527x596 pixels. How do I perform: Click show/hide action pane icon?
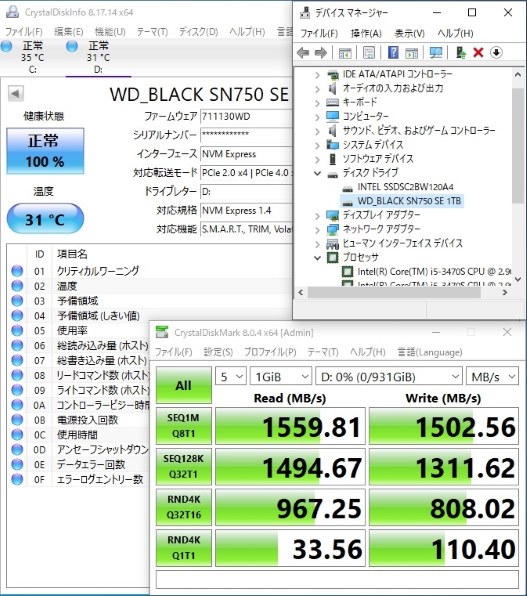(x=411, y=52)
